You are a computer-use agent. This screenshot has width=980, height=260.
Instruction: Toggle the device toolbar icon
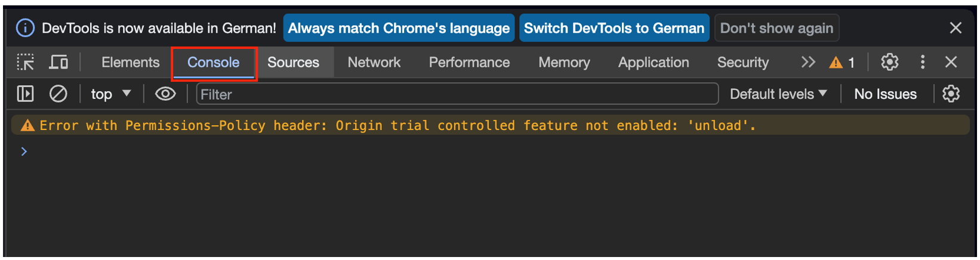(x=58, y=62)
